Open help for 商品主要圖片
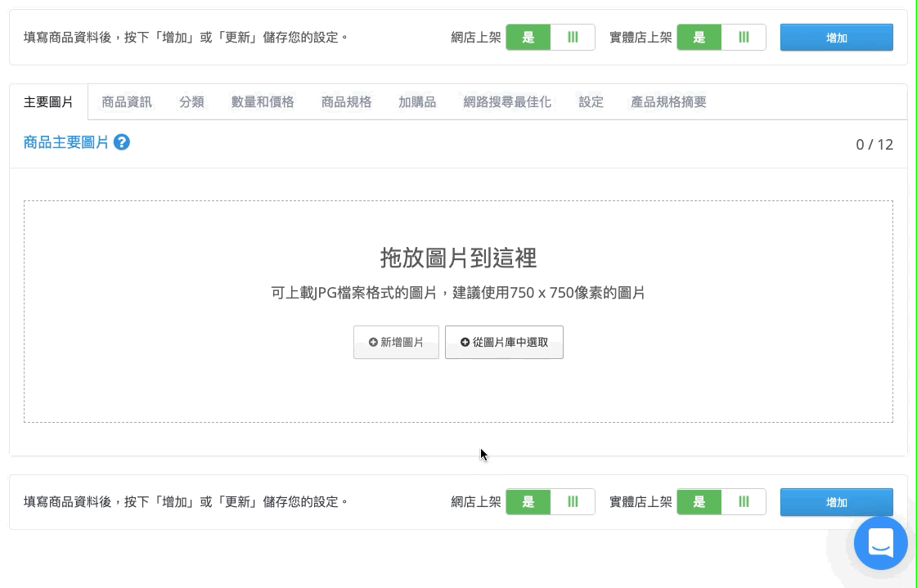The height and width of the screenshot is (588, 917). coord(122,142)
